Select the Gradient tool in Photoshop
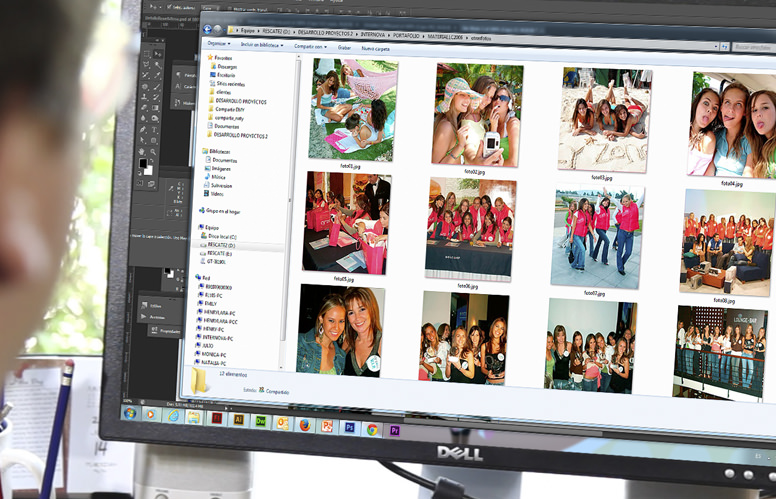This screenshot has height=499, width=776. (155, 107)
